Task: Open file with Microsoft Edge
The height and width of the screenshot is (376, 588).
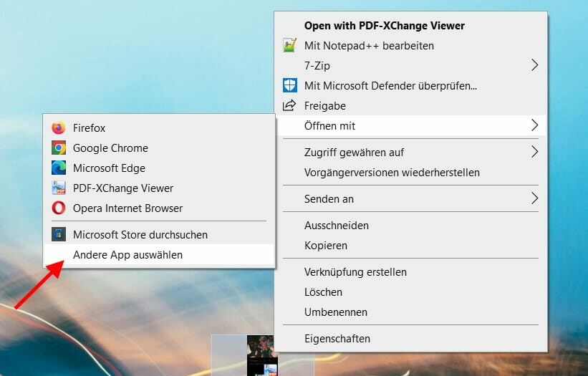Action: tap(159, 168)
